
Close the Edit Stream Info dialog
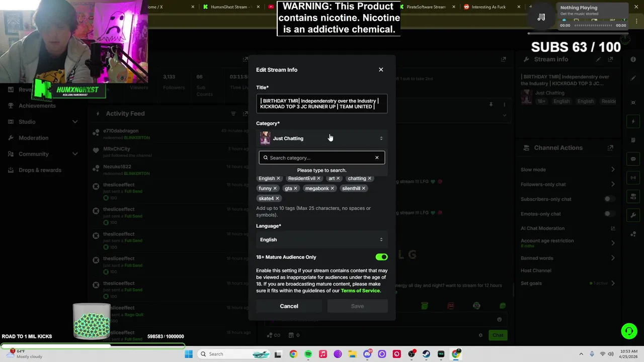click(x=381, y=69)
